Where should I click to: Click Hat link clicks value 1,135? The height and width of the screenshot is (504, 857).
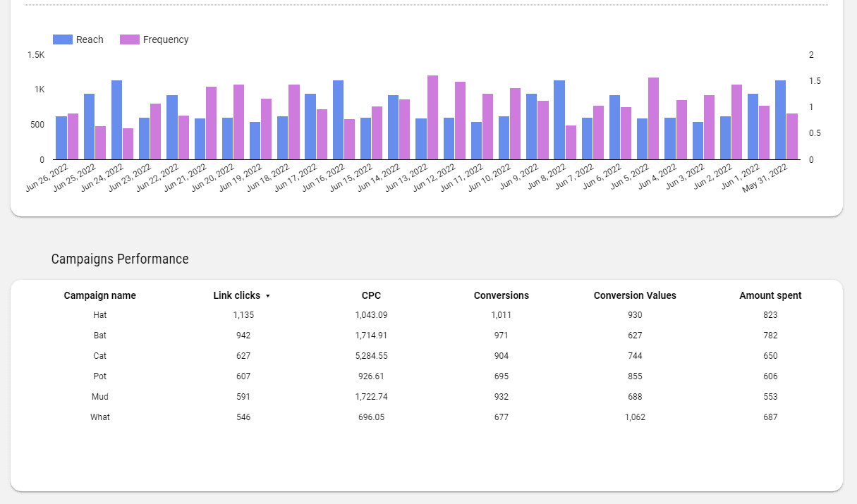click(243, 315)
